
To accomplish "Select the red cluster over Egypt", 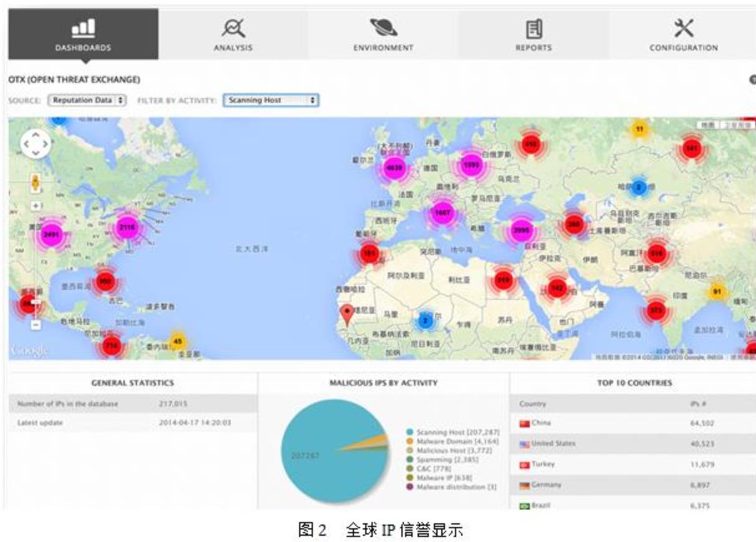I will click(503, 280).
